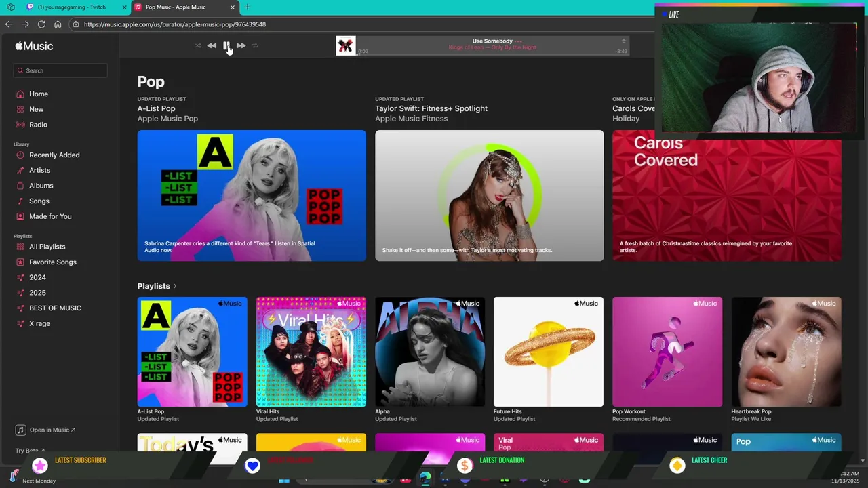Click the Future Hits label text
This screenshot has width=868, height=488.
click(x=508, y=411)
